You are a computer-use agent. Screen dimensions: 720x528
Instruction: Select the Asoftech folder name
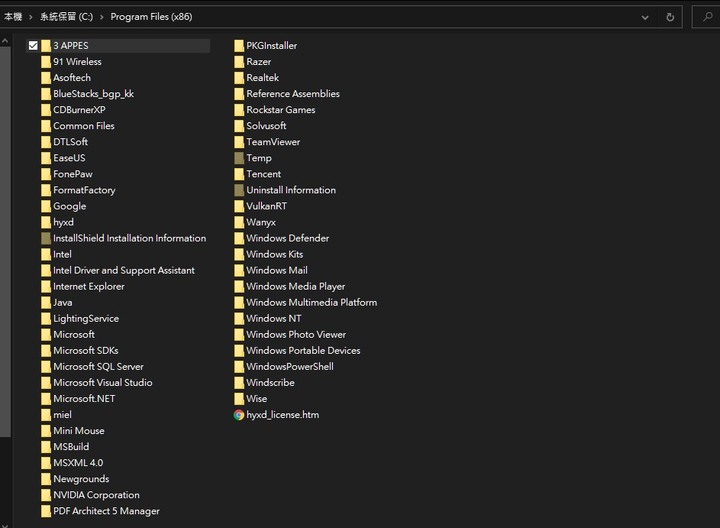click(72, 78)
